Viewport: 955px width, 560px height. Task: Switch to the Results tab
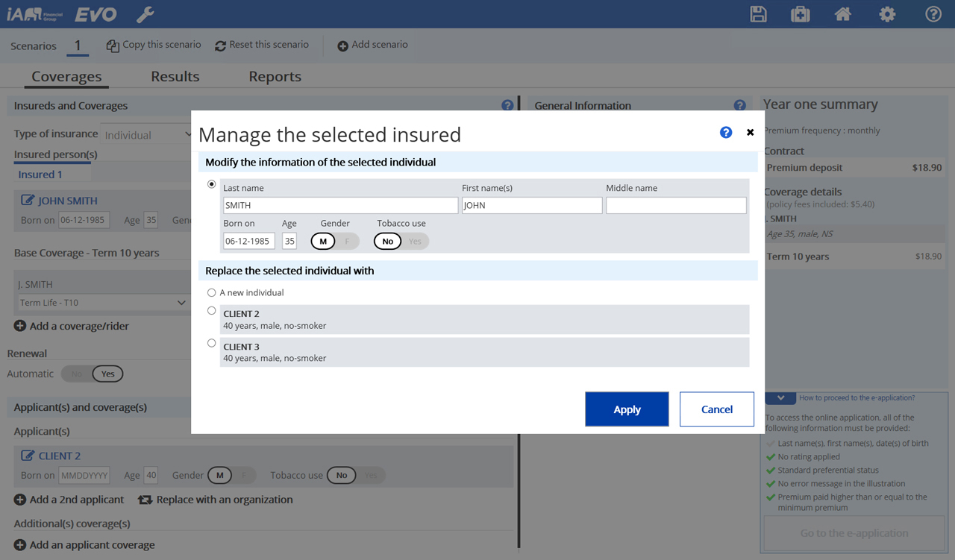coord(175,77)
